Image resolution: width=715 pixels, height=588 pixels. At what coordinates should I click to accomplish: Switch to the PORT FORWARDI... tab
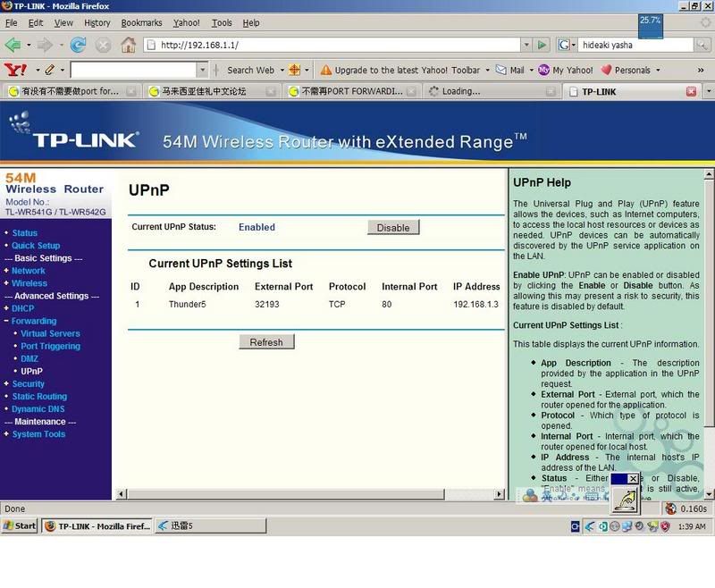(x=352, y=91)
